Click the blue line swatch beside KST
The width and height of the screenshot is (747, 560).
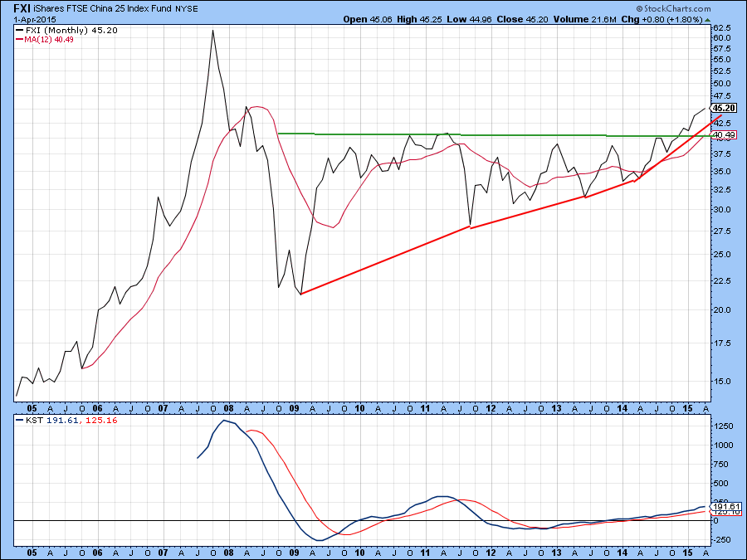(x=20, y=420)
